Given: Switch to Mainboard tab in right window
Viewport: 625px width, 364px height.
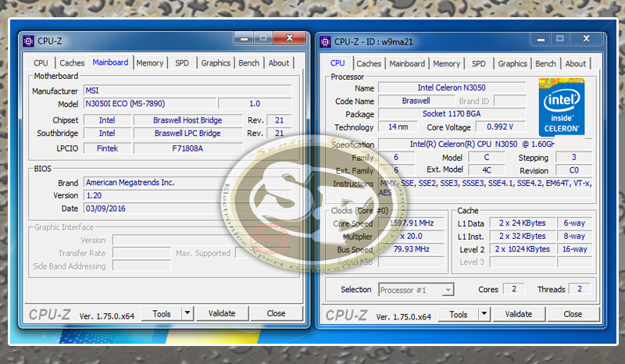Looking at the screenshot, I should [407, 64].
